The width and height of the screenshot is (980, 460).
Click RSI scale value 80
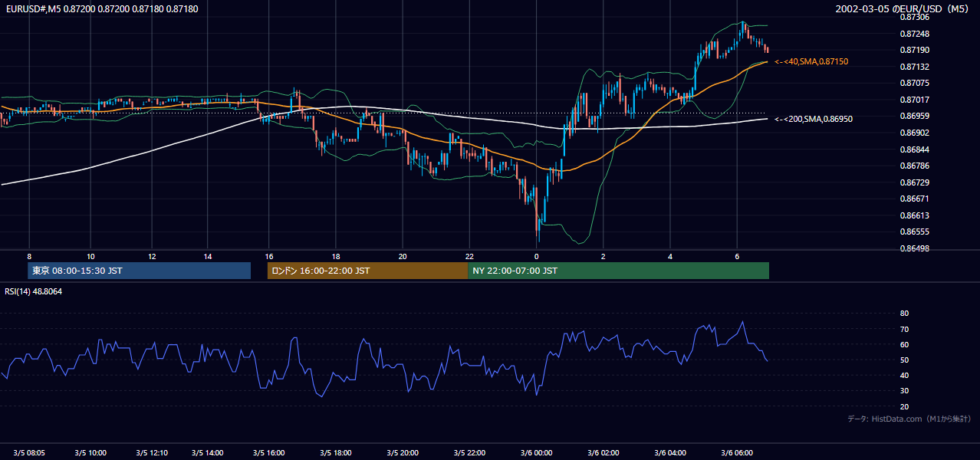(x=904, y=314)
